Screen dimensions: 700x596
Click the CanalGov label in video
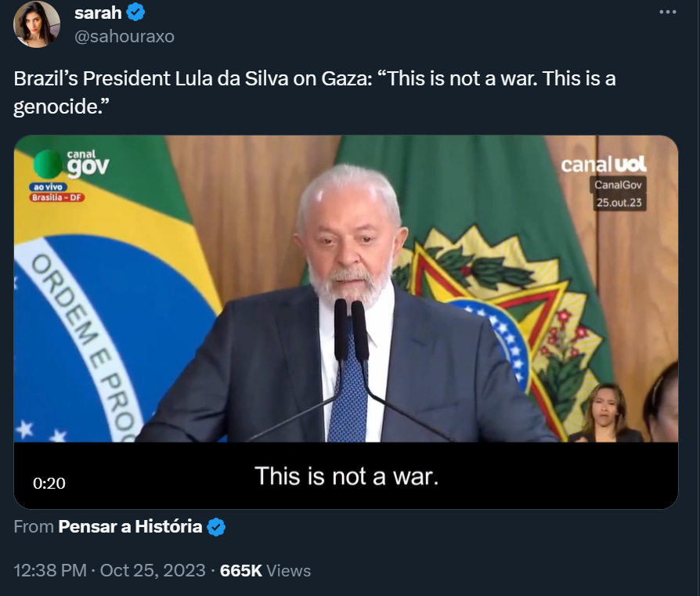(x=618, y=185)
